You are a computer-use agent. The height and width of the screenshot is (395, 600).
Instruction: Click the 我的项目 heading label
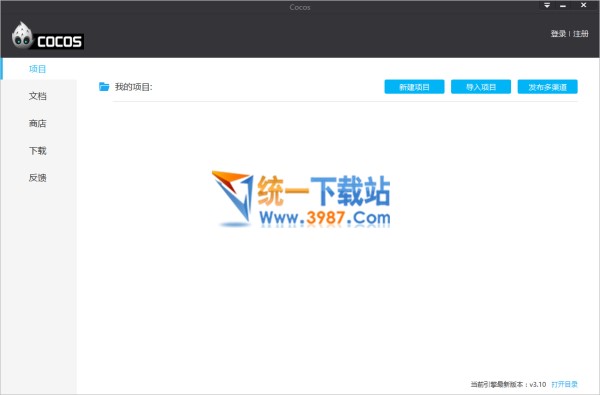click(x=134, y=87)
